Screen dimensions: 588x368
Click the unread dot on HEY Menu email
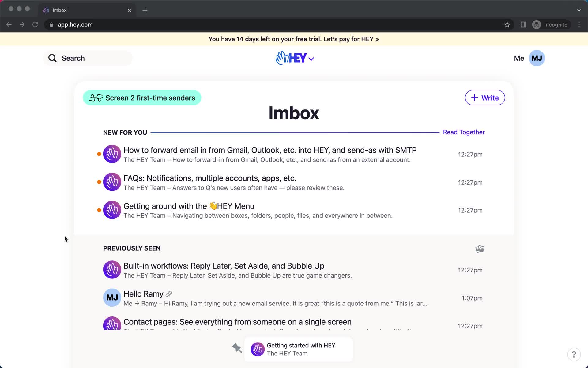click(99, 210)
